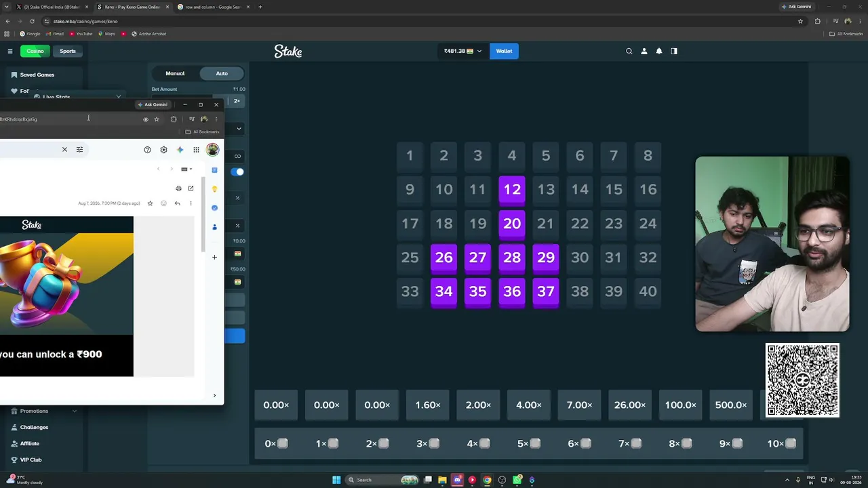This screenshot has width=868, height=488.
Task: Click the Gemini sparkle icon in Gmail
Action: click(x=180, y=150)
